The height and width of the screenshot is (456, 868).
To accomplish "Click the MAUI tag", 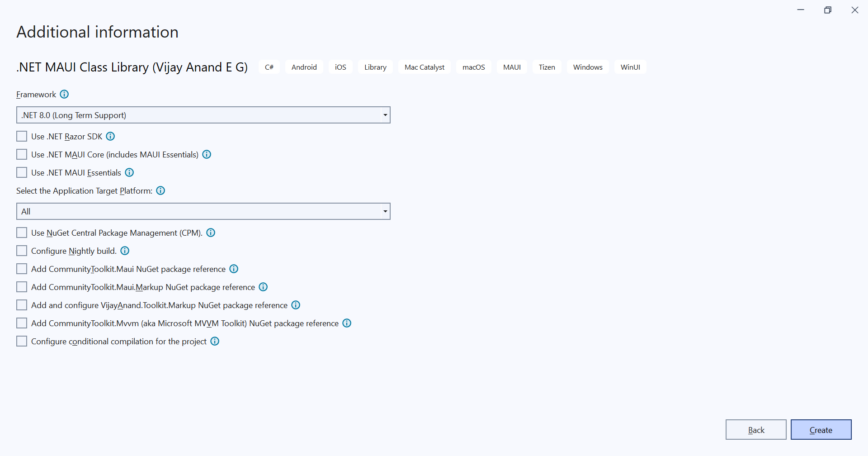I will (512, 67).
